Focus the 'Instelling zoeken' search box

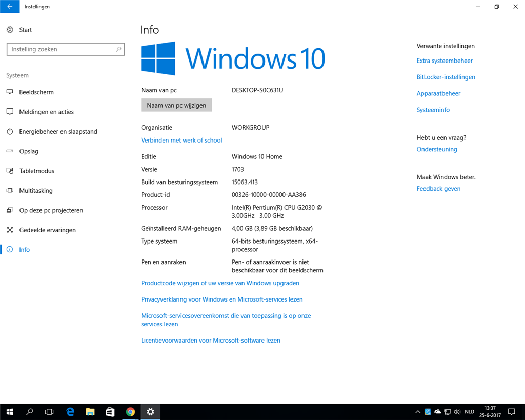pyautogui.click(x=66, y=49)
